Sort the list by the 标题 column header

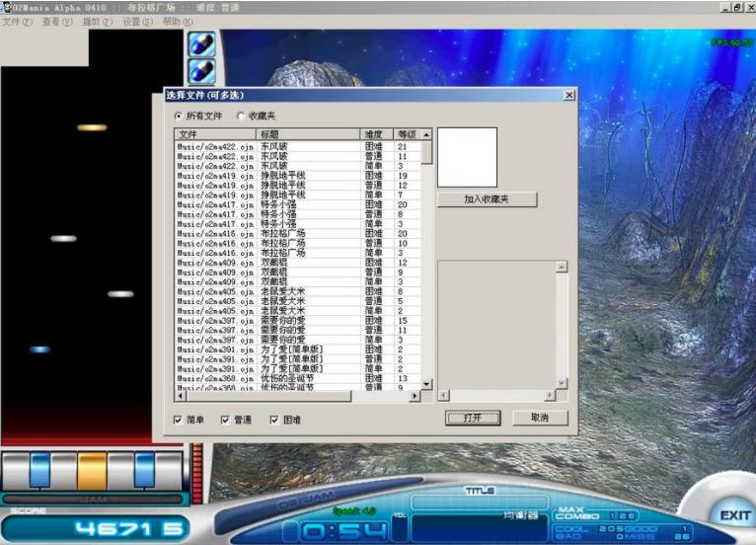(308, 134)
